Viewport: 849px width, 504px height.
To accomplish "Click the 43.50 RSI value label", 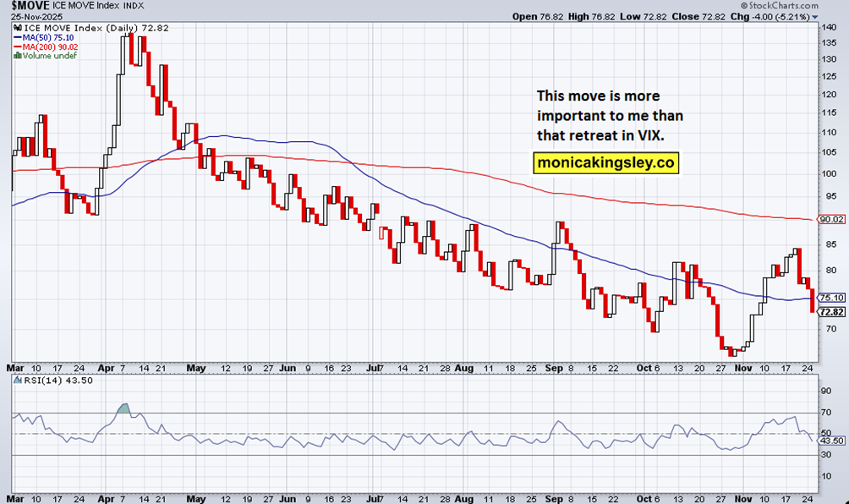I will (x=832, y=441).
